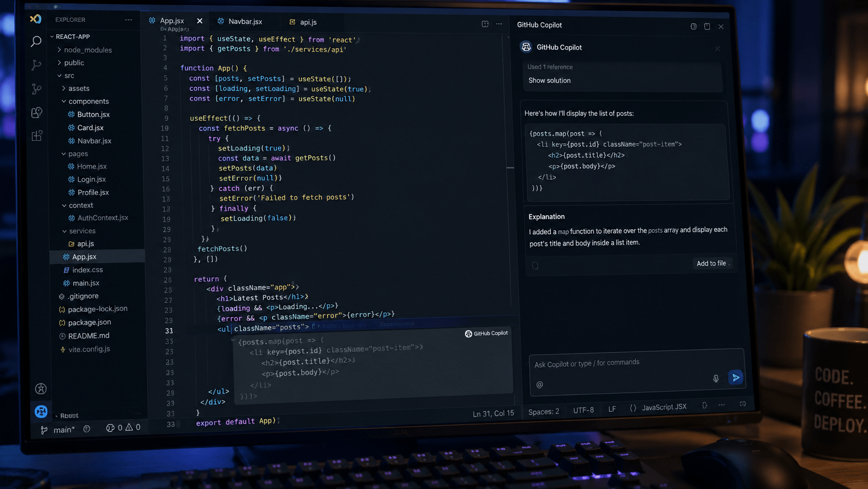This screenshot has width=868, height=489.
Task: Open the Run and Debug view
Action: [x=36, y=64]
